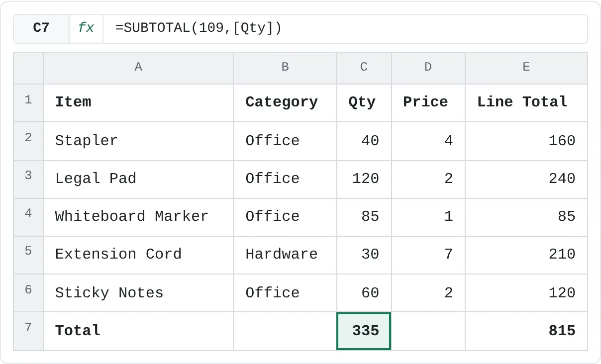This screenshot has height=364, width=601.
Task: Select column C header
Action: 364,68
